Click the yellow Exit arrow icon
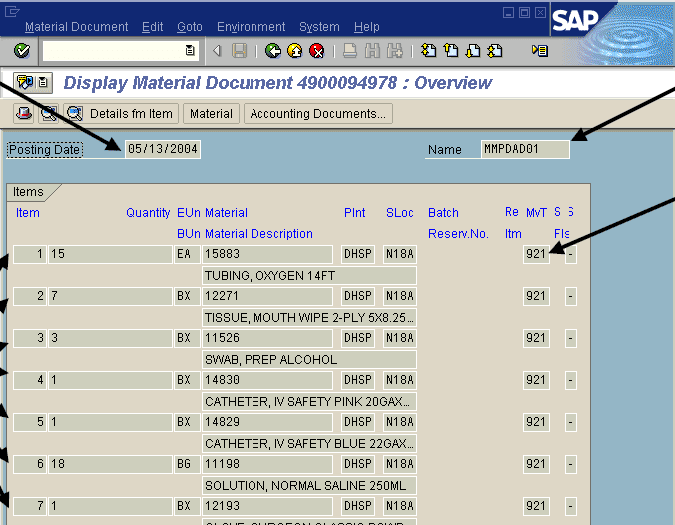 (x=295, y=51)
